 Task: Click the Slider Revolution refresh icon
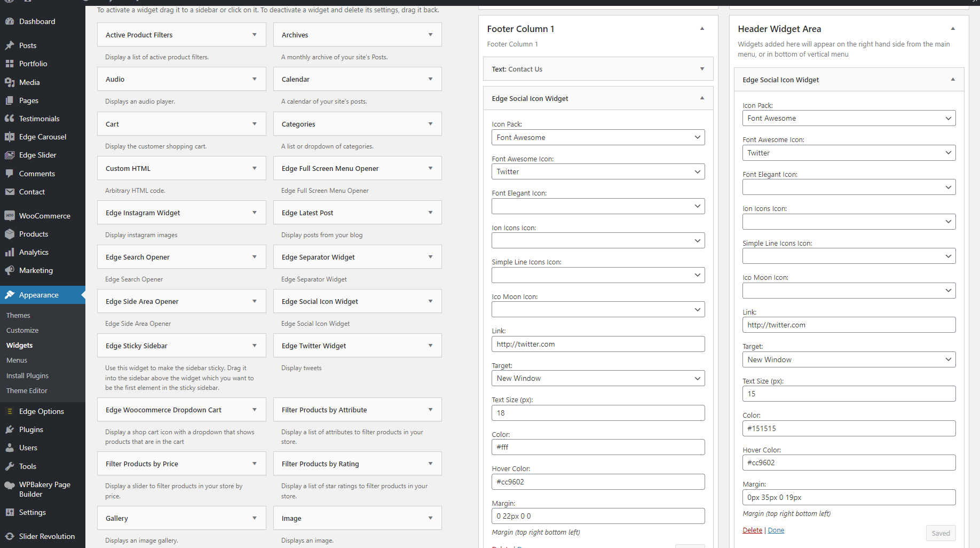tap(10, 536)
